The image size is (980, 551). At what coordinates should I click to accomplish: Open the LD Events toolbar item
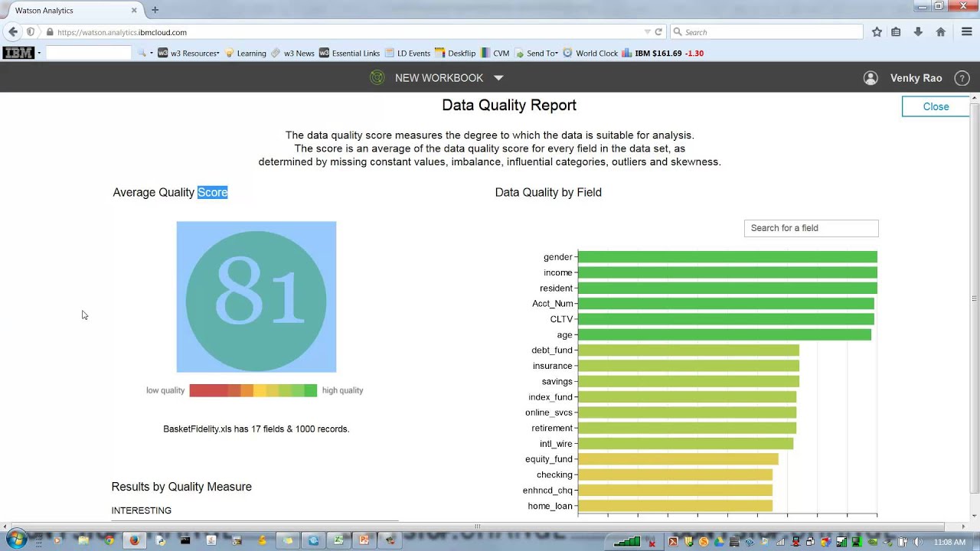tap(407, 53)
